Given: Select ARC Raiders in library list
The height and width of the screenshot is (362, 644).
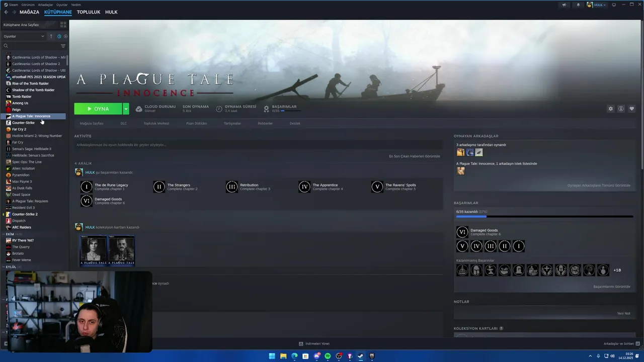Looking at the screenshot, I should click(x=22, y=227).
